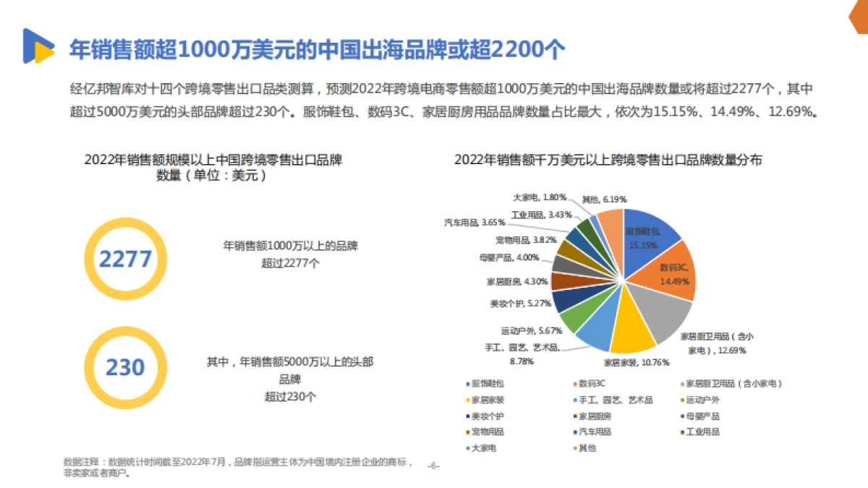868x488 pixels.
Task: Click the circle showing 230
Action: tap(124, 367)
